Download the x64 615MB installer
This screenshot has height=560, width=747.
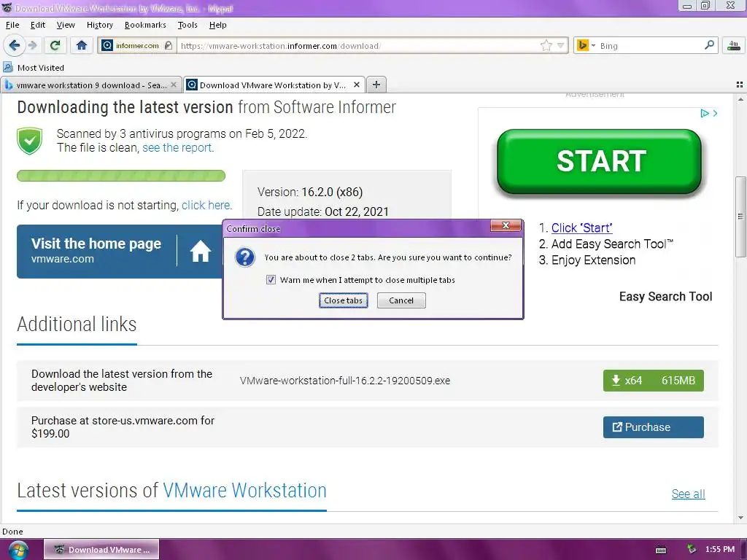(653, 381)
